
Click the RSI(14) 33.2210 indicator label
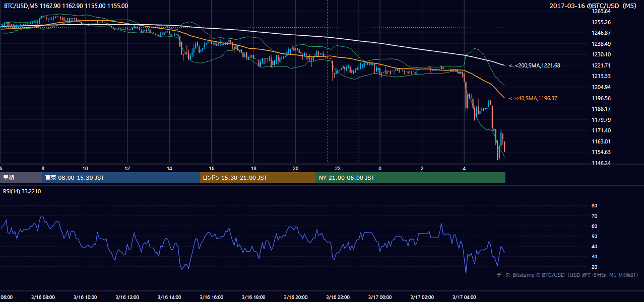(x=22, y=191)
